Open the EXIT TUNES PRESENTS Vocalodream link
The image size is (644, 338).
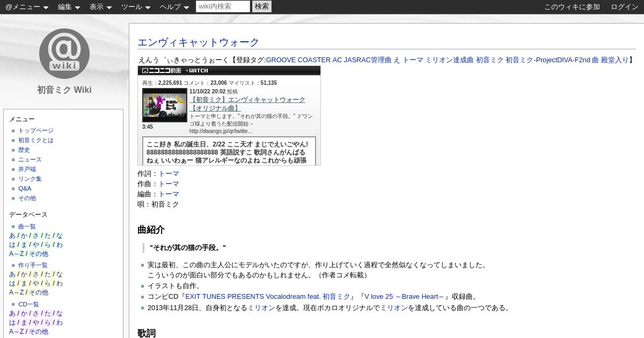pos(268,297)
